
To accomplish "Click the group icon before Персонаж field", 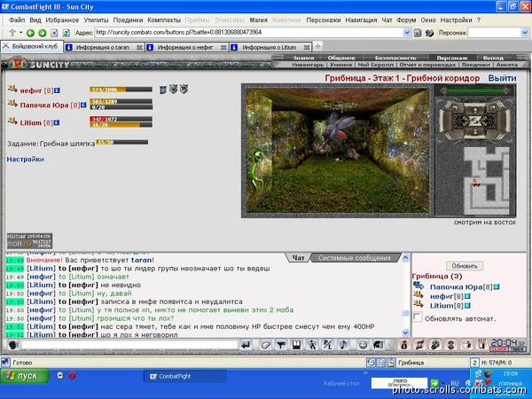I will tap(429, 33).
